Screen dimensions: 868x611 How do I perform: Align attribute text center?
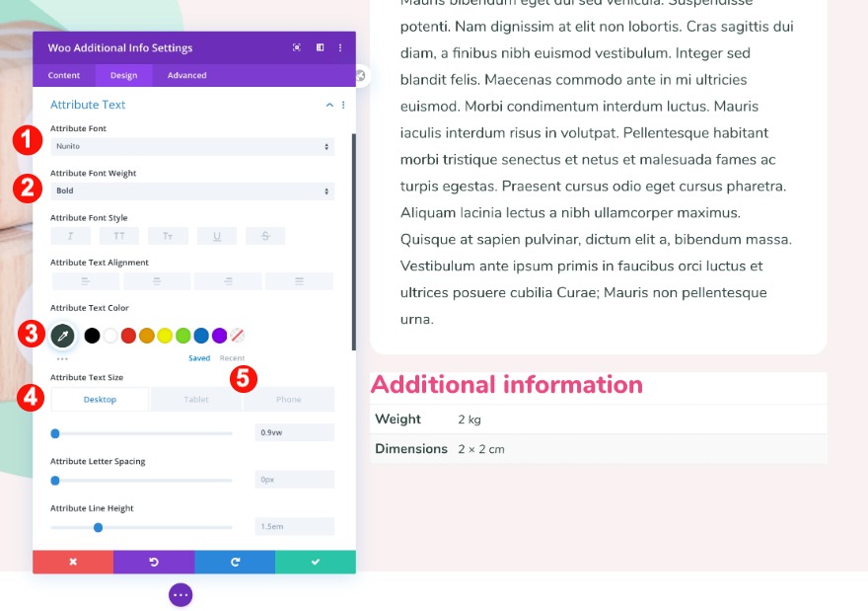click(157, 281)
